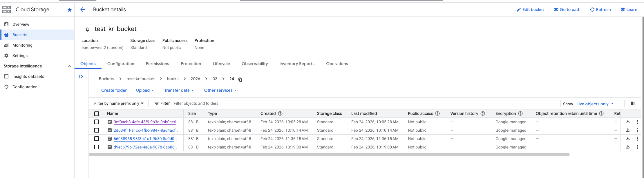The height and width of the screenshot is (178, 644).
Task: Expand the folder tree panel toggle
Action: 81,76
